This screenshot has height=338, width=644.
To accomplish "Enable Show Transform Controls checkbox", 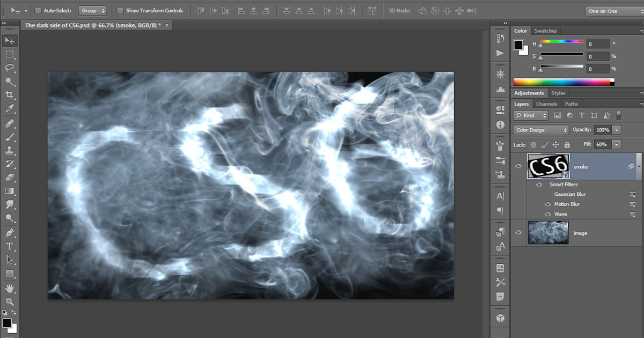I will point(120,11).
